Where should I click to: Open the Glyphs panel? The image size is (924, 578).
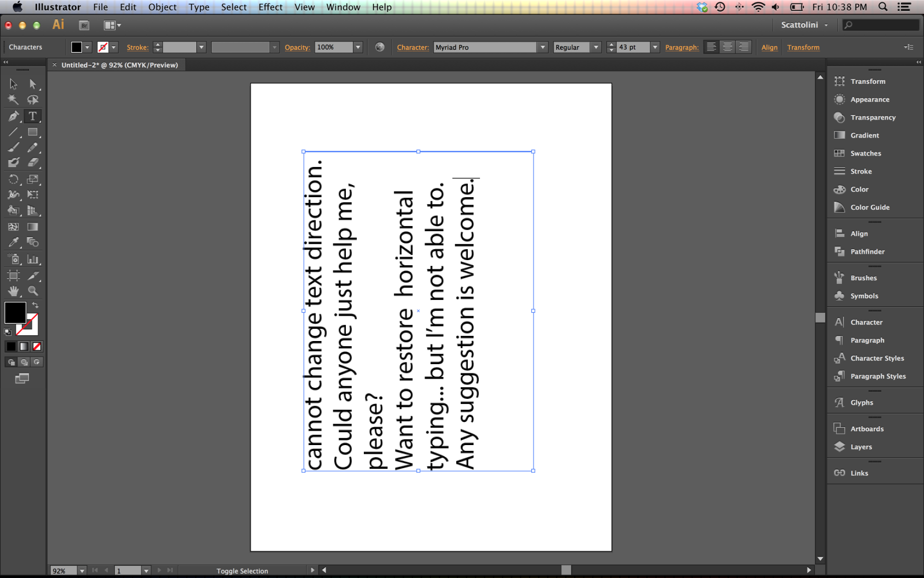tap(862, 402)
